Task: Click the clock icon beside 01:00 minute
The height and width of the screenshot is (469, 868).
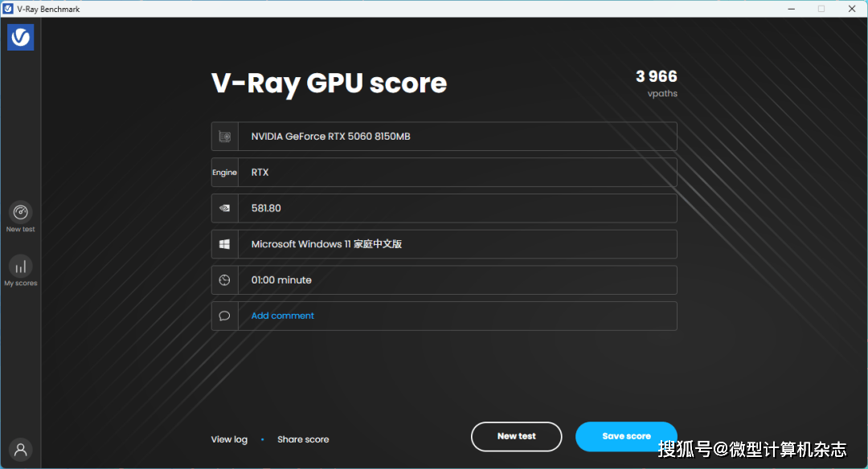Action: 225,280
